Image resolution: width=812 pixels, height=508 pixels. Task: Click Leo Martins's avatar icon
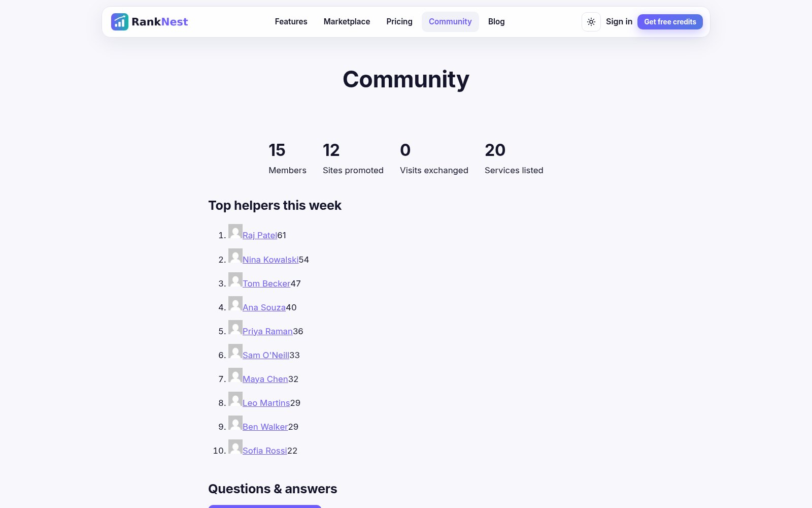pyautogui.click(x=235, y=399)
